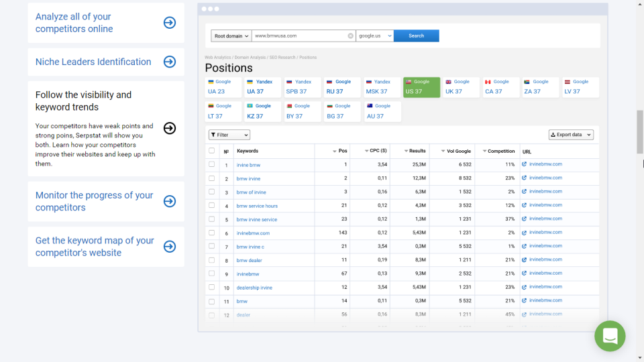Check the box for bmw irvine c row

(x=211, y=246)
